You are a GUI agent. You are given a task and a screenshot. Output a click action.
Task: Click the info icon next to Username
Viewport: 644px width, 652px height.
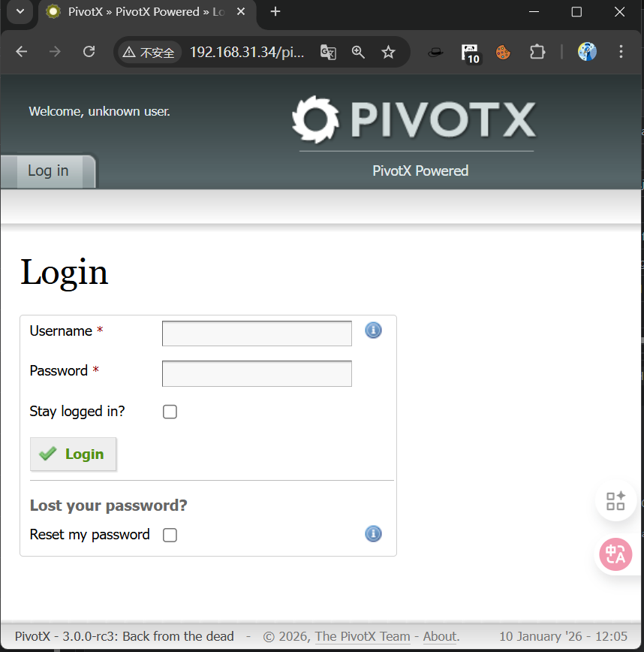373,331
